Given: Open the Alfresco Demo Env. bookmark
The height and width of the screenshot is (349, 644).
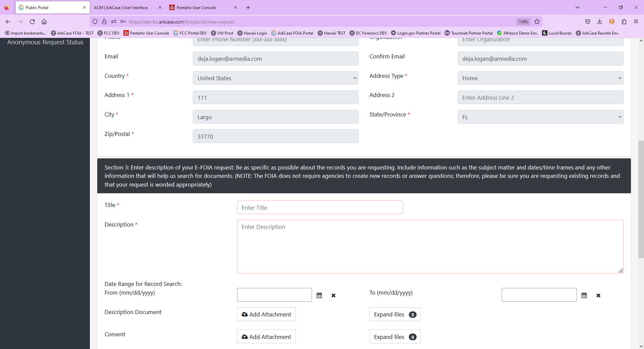Looking at the screenshot, I should pyautogui.click(x=518, y=33).
